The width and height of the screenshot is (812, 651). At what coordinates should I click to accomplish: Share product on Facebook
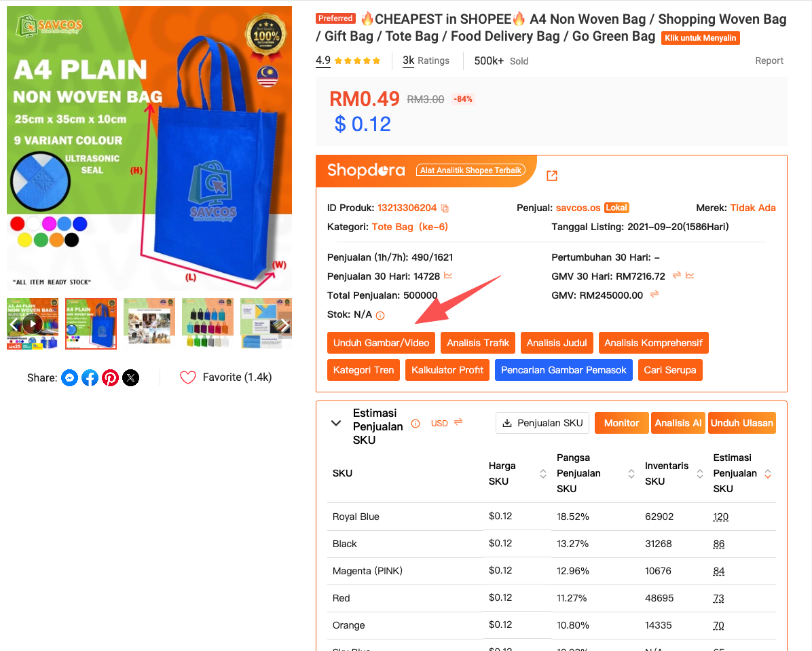pos(90,377)
